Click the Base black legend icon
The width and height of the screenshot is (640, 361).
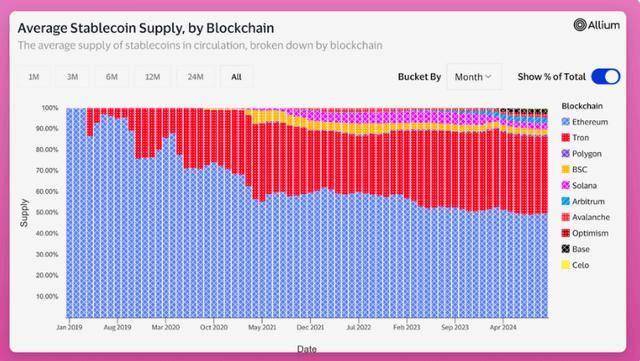[x=565, y=249]
